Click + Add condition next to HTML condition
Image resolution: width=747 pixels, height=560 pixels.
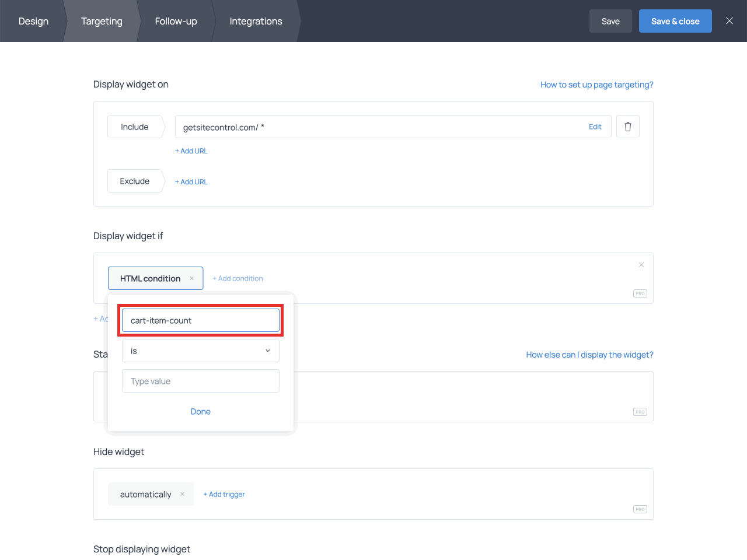238,278
